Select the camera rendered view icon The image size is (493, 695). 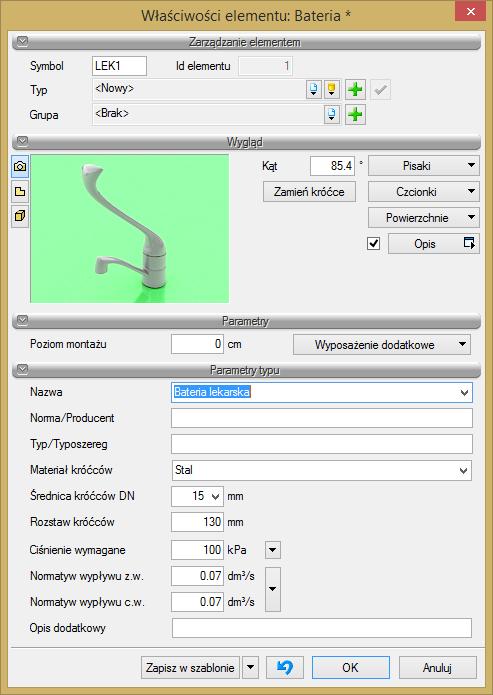coord(20,166)
